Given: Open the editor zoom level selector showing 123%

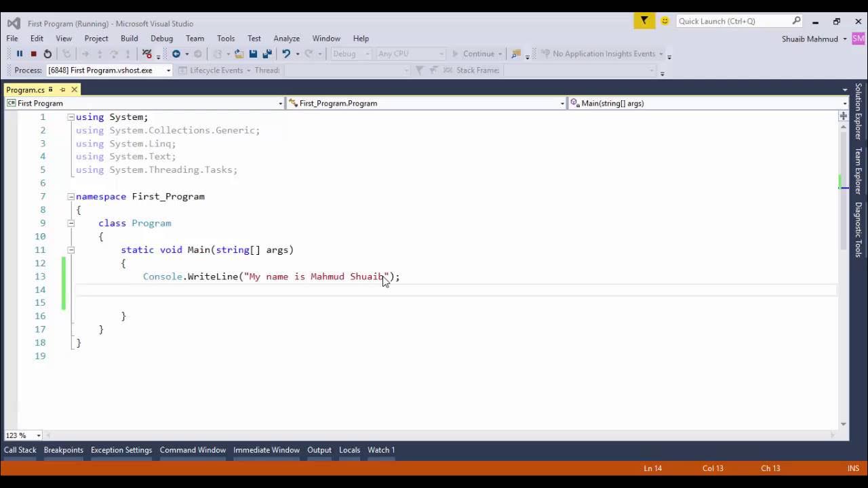Looking at the screenshot, I should [22, 435].
